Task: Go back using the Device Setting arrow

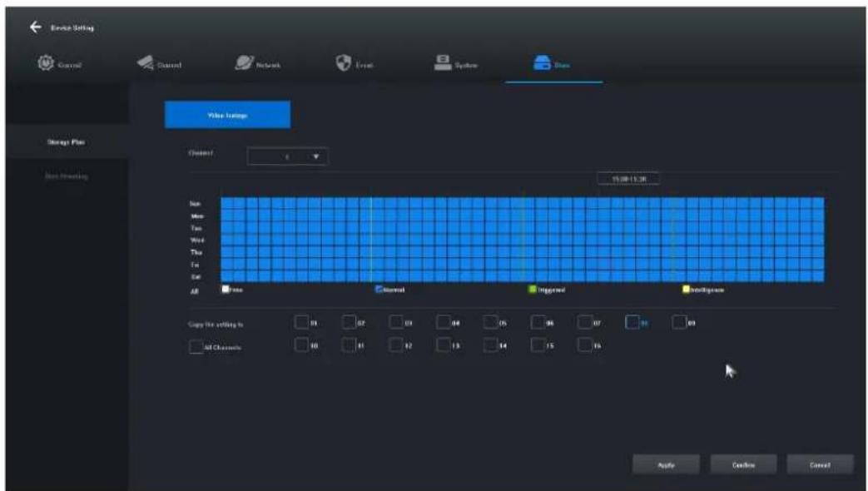Action: pyautogui.click(x=36, y=27)
